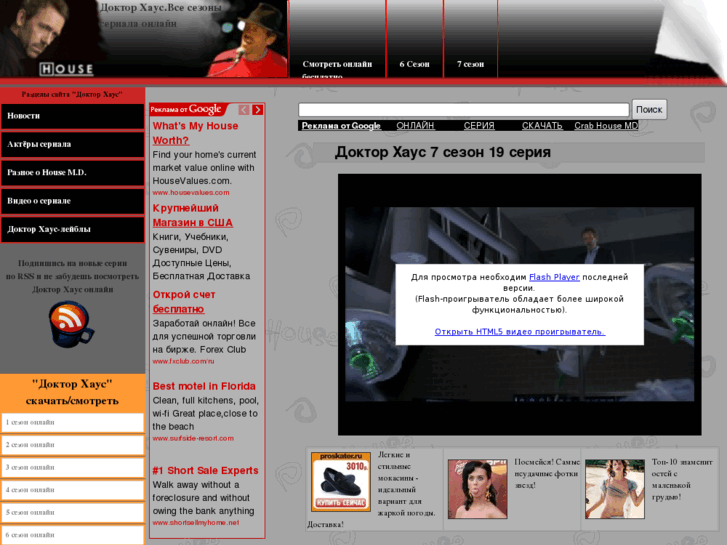This screenshot has width=727, height=545.
Task: Open Посмейся! Самые неудачные фотки звезд ad text
Action: (547, 474)
